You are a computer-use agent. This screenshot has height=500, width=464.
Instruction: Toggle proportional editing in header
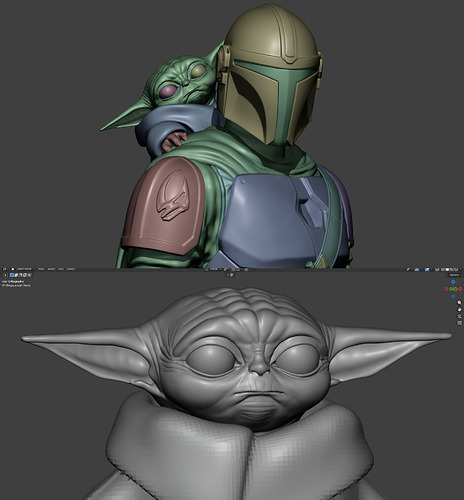(x=246, y=269)
